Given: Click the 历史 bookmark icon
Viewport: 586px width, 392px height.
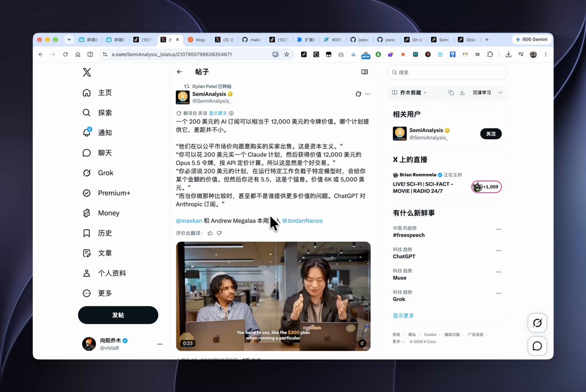Looking at the screenshot, I should [x=87, y=233].
